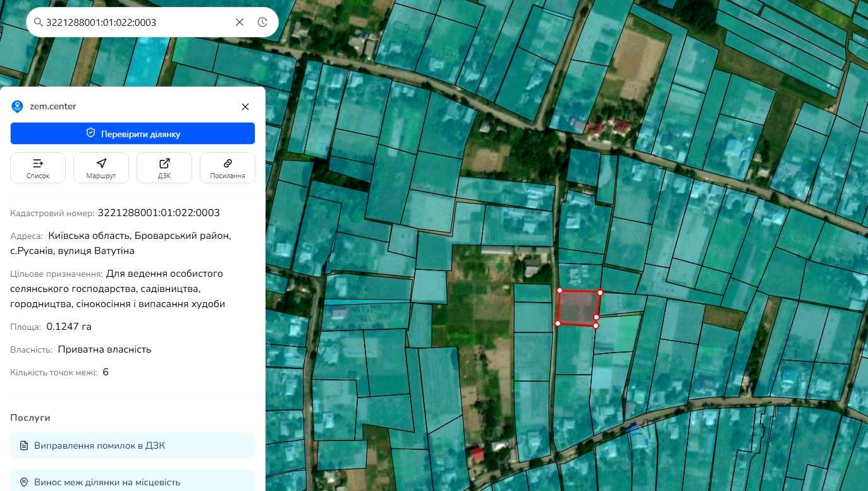Open Виправлення помилок в ДЗК service
Viewport: 868px width, 491px height.
[133, 446]
